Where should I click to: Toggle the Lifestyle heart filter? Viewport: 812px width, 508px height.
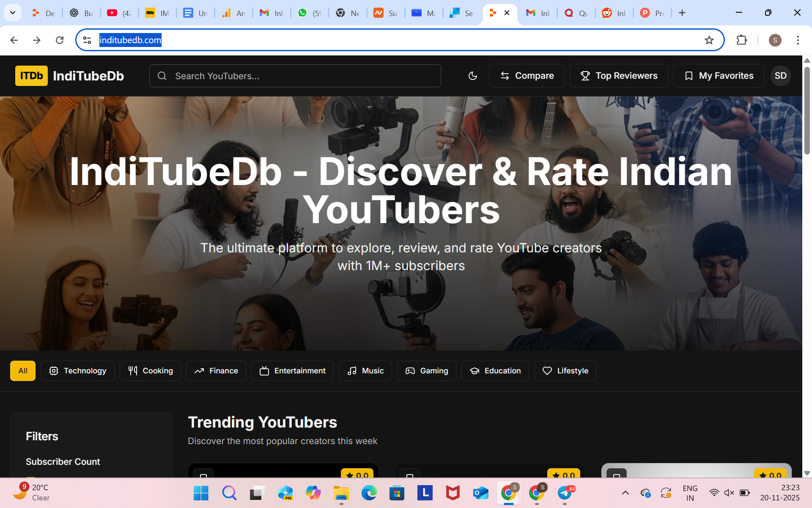point(547,371)
